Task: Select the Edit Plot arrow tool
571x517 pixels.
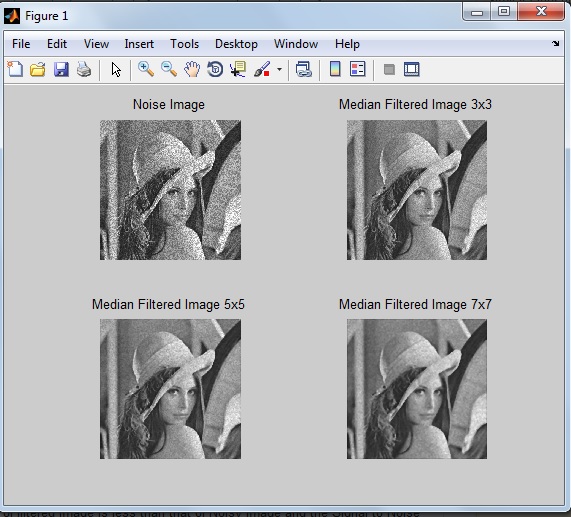Action: click(x=116, y=70)
